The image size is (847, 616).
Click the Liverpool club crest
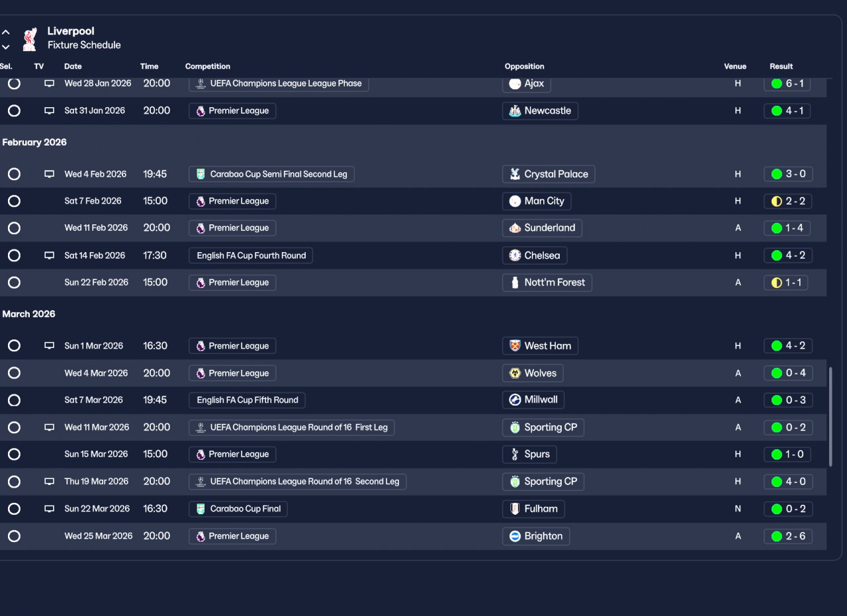tap(29, 39)
